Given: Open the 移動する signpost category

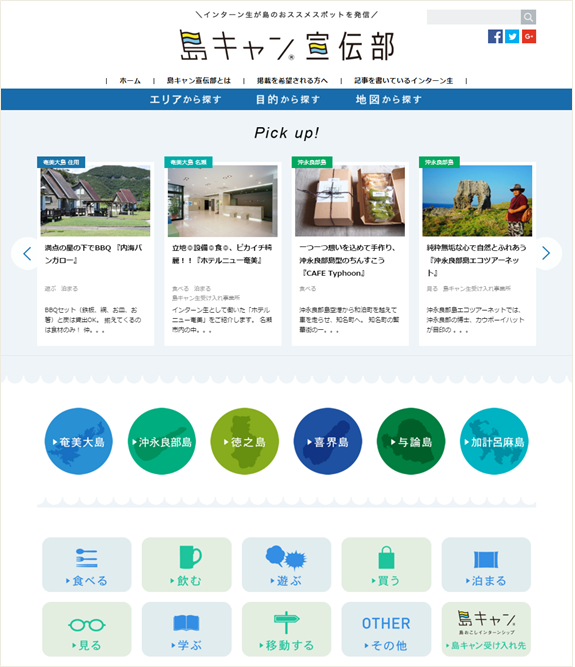Looking at the screenshot, I should (286, 629).
